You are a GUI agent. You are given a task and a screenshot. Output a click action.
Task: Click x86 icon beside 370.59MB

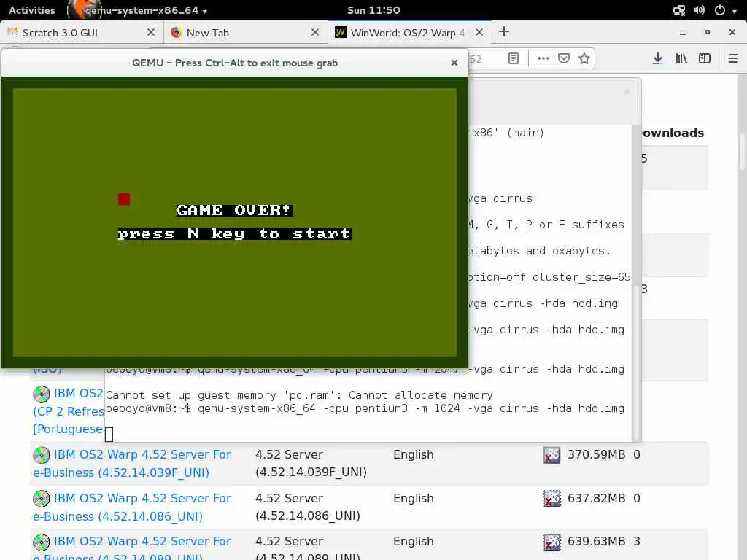tap(551, 455)
